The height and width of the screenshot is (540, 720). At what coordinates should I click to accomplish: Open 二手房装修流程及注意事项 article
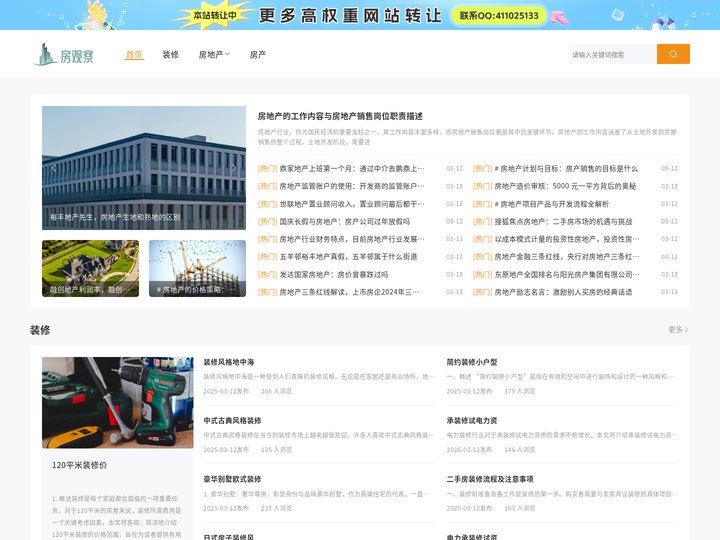pos(490,479)
